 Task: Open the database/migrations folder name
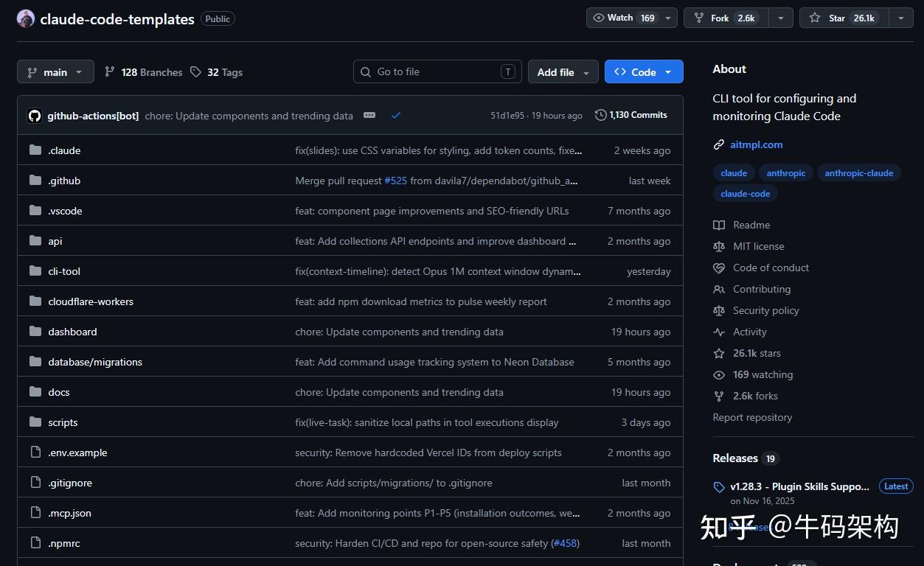(x=95, y=363)
